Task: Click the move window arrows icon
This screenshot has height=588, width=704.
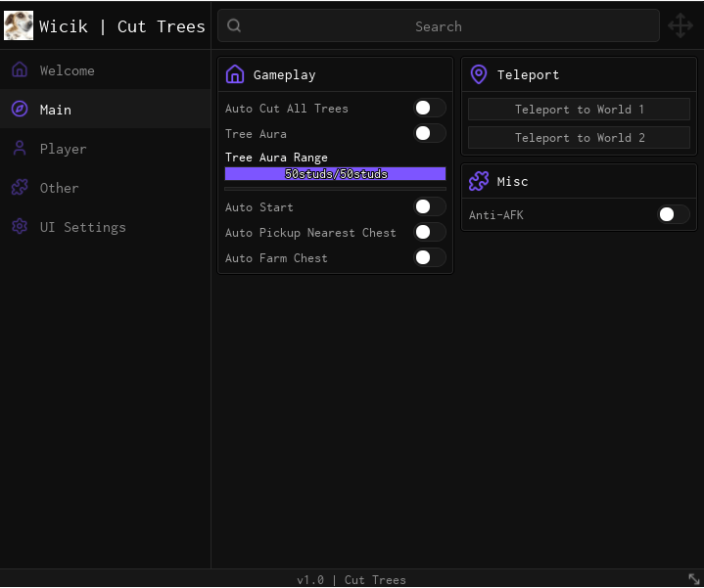Action: (681, 25)
